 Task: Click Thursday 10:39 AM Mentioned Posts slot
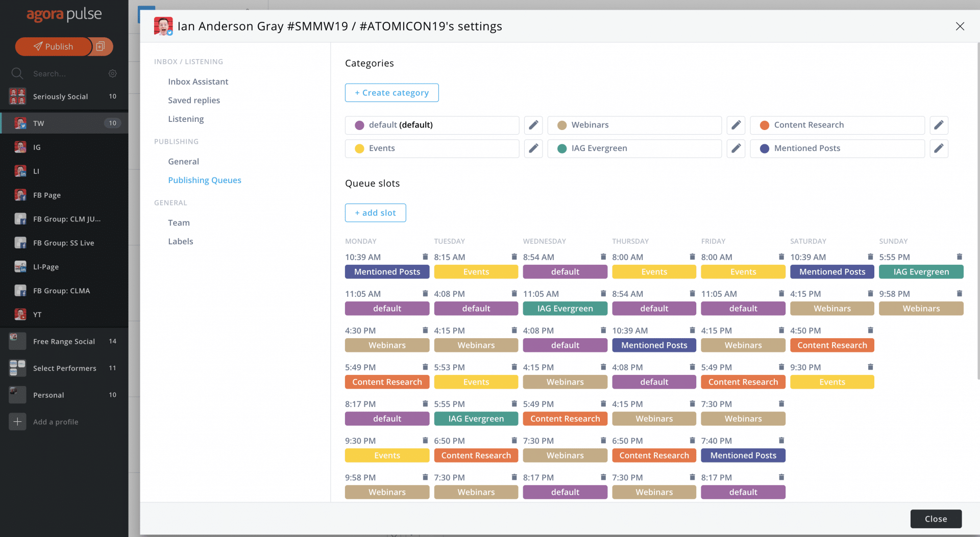(654, 345)
